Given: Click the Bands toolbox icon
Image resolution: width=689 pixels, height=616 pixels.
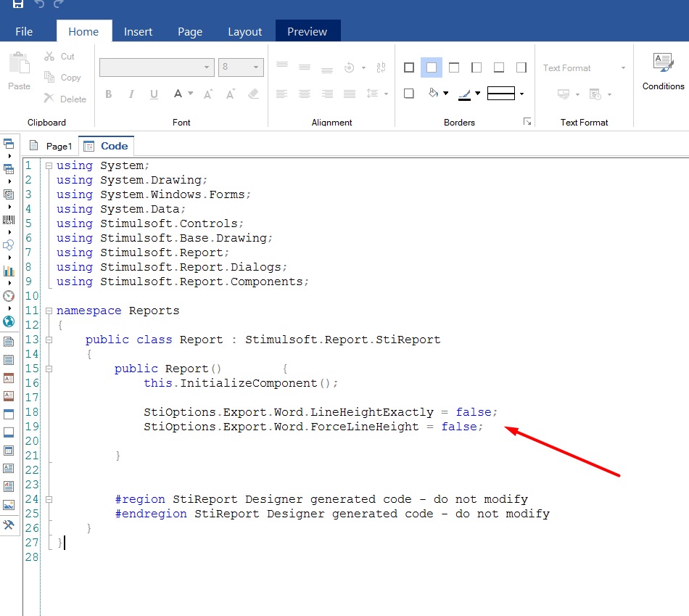Looking at the screenshot, I should 9,144.
